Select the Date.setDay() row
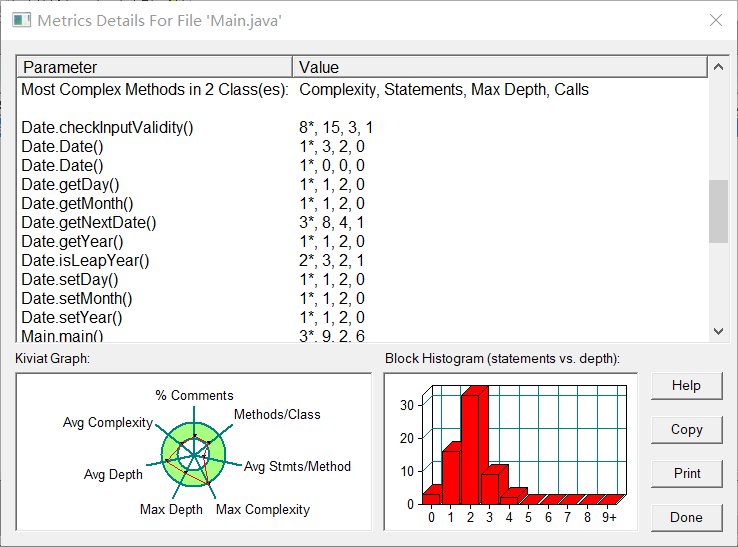The height and width of the screenshot is (547, 738). pyautogui.click(x=362, y=279)
